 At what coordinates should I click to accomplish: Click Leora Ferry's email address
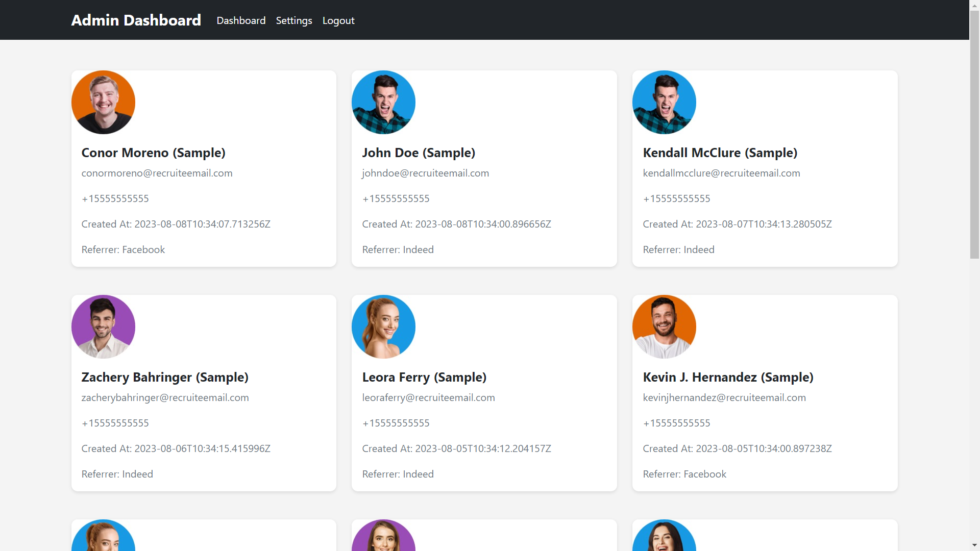[428, 397]
